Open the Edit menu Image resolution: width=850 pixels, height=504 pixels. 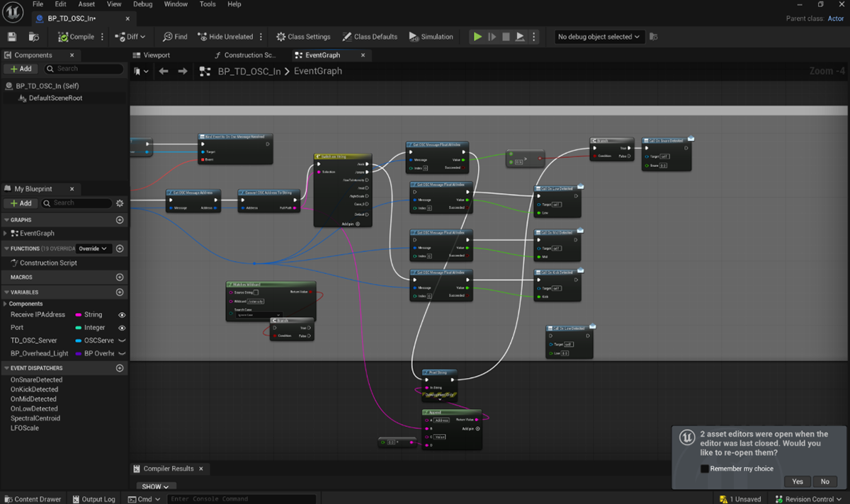tap(61, 4)
